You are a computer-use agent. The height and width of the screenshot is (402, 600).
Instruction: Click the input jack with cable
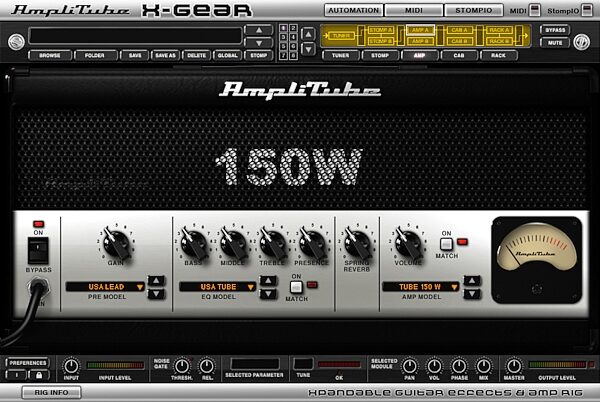pyautogui.click(x=38, y=288)
